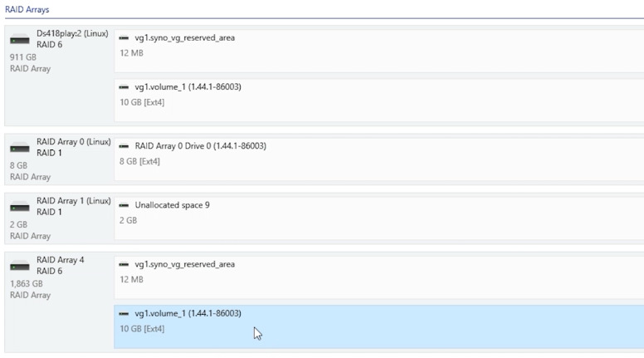The height and width of the screenshot is (358, 644).
Task: Click partition icon of highlighted vg1.volume_1 in RAID Array 4
Action: [x=124, y=314]
